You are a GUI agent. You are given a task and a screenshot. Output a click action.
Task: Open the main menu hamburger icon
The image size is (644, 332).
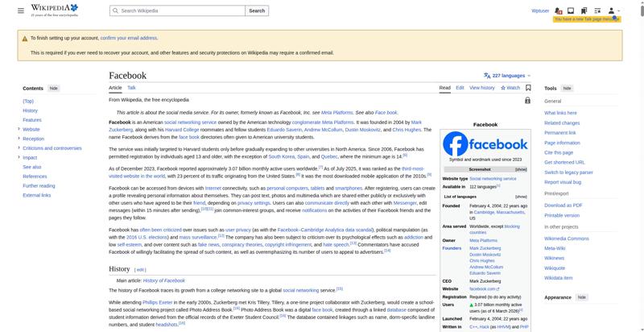(x=21, y=10)
